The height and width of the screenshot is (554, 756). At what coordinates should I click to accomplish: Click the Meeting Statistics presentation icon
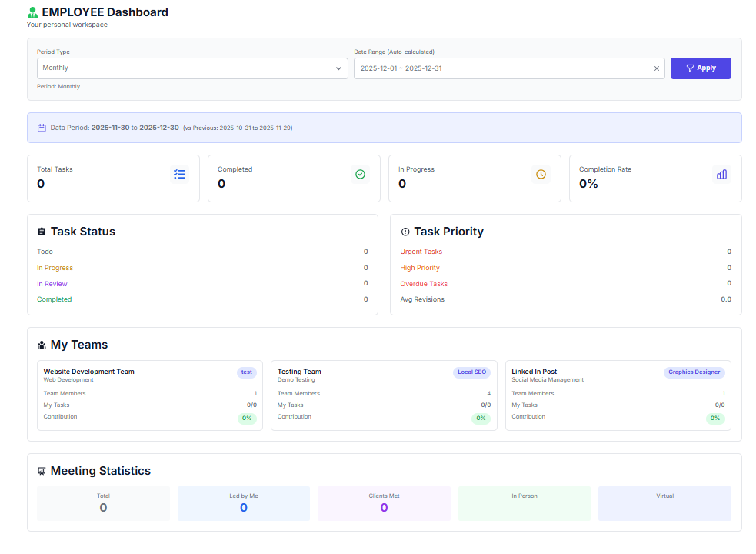(x=42, y=472)
